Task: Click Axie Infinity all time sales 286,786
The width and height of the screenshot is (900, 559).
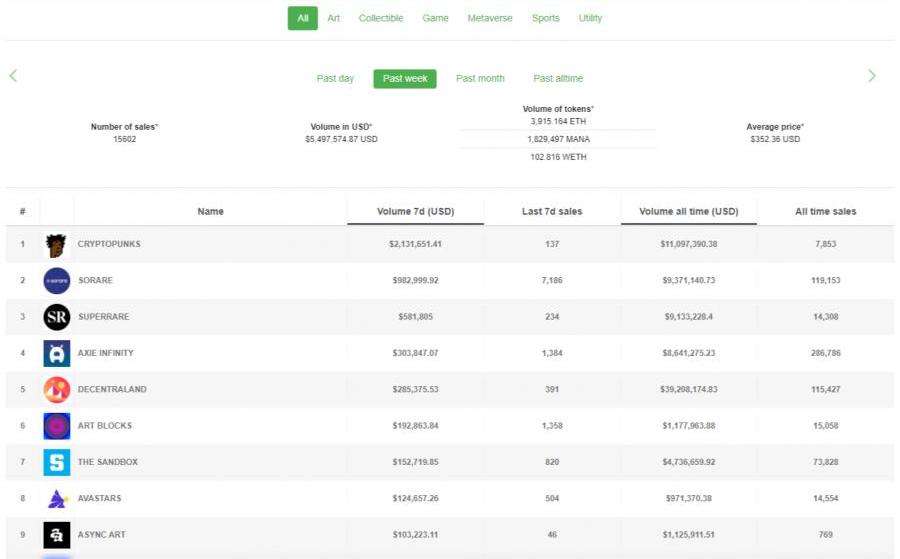Action: (825, 353)
